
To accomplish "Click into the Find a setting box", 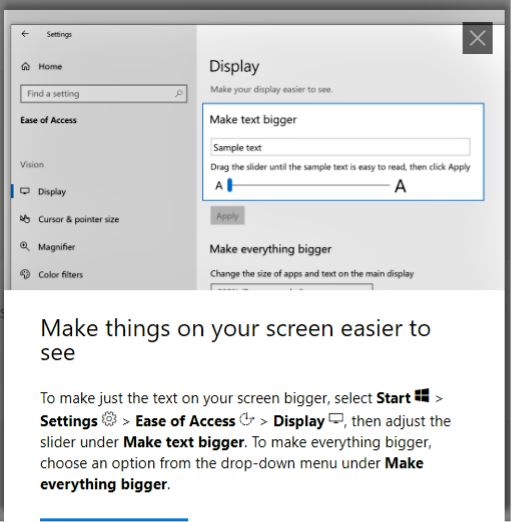I will point(103,94).
